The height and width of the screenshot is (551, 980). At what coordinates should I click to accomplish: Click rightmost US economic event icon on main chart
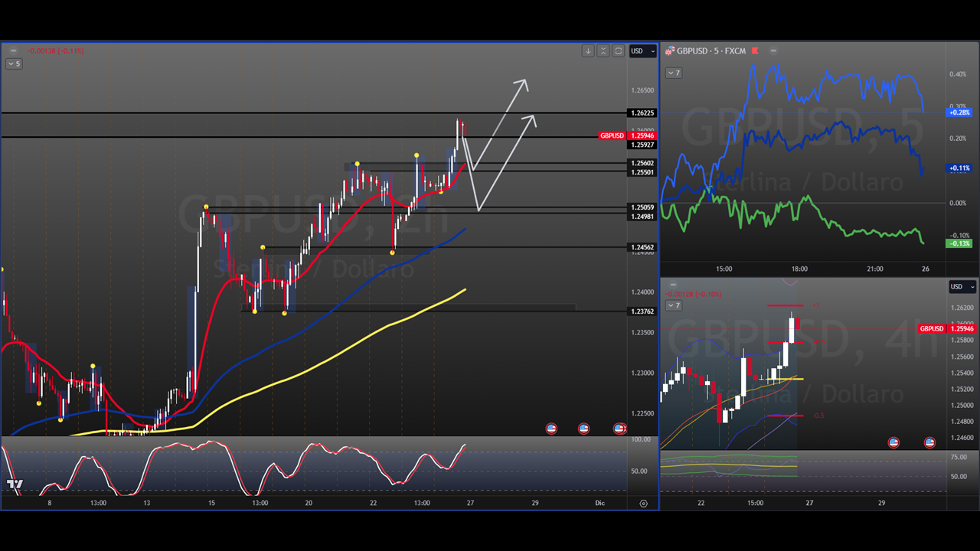[x=619, y=429]
